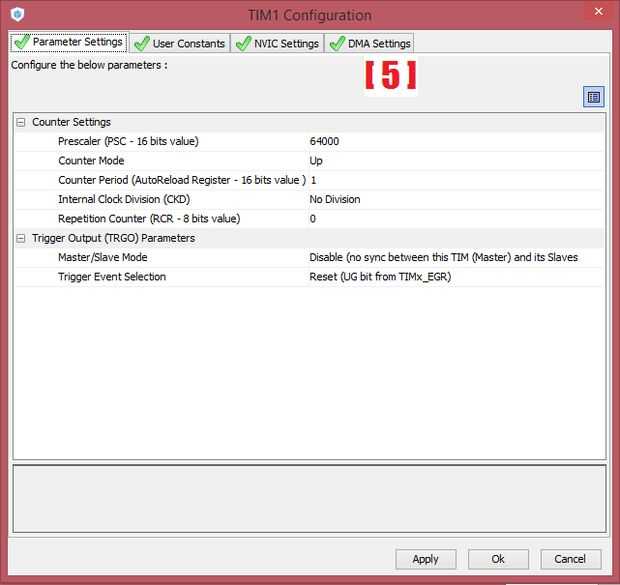
Task: Edit the Counter Period value 1
Action: 313,180
